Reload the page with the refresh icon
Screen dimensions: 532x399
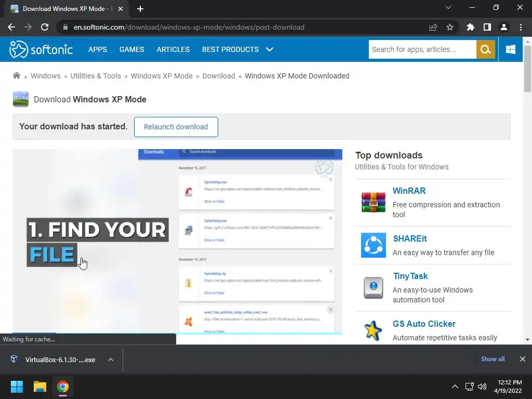pyautogui.click(x=45, y=27)
